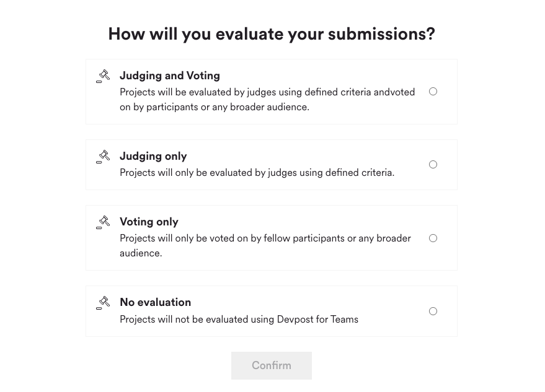Click the Judging and Voting title
Viewport: 545px width, 392px height.
pos(170,76)
